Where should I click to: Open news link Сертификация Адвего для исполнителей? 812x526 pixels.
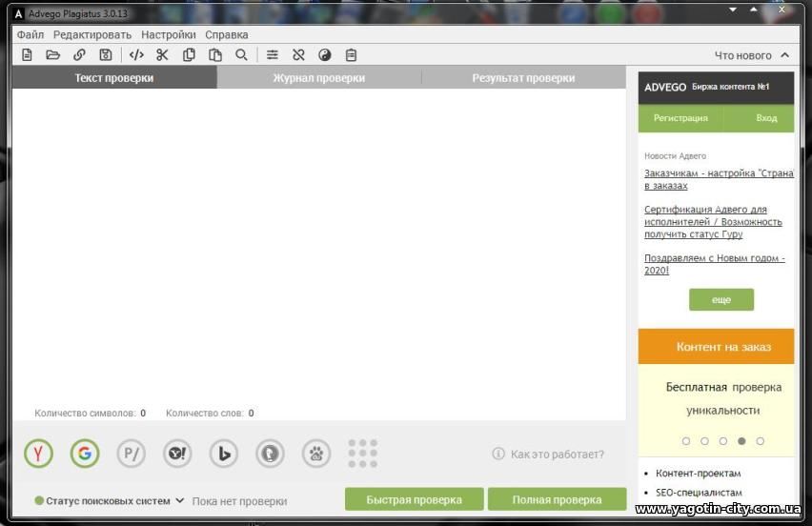[713, 222]
